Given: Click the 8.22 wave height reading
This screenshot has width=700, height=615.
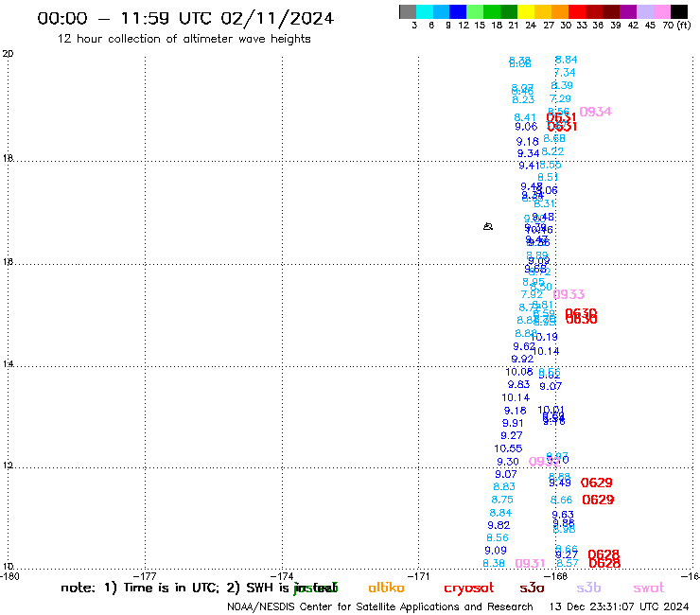Looking at the screenshot, I should [x=552, y=151].
